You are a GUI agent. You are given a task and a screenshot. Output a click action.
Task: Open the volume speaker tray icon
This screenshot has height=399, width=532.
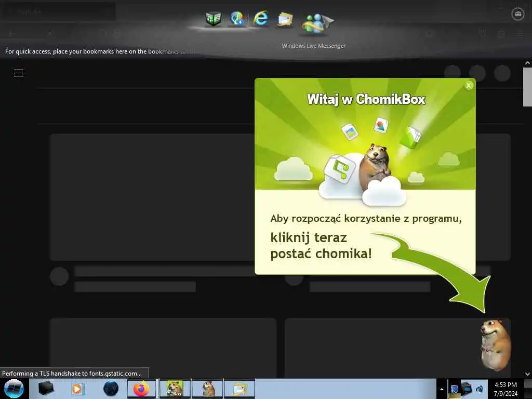pyautogui.click(x=480, y=389)
